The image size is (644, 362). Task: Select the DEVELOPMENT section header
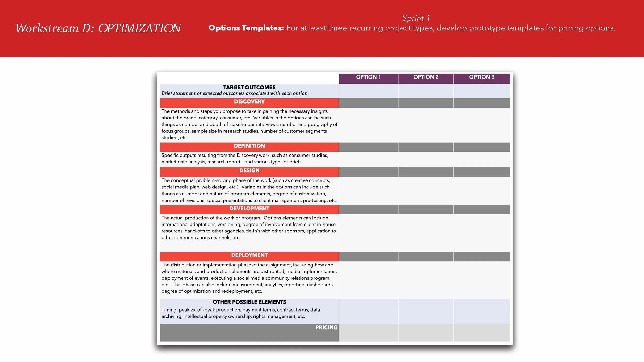(249, 209)
